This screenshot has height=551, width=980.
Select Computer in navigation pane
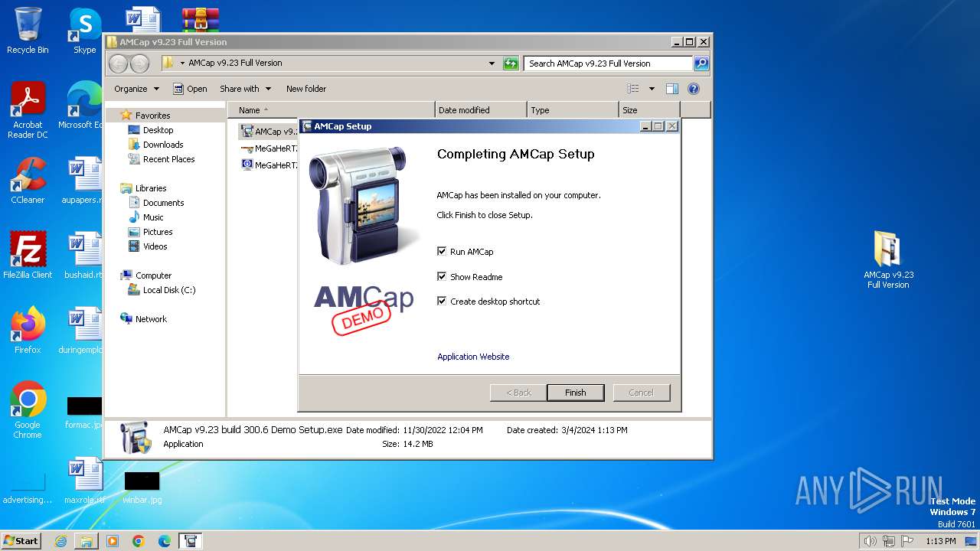click(x=153, y=275)
